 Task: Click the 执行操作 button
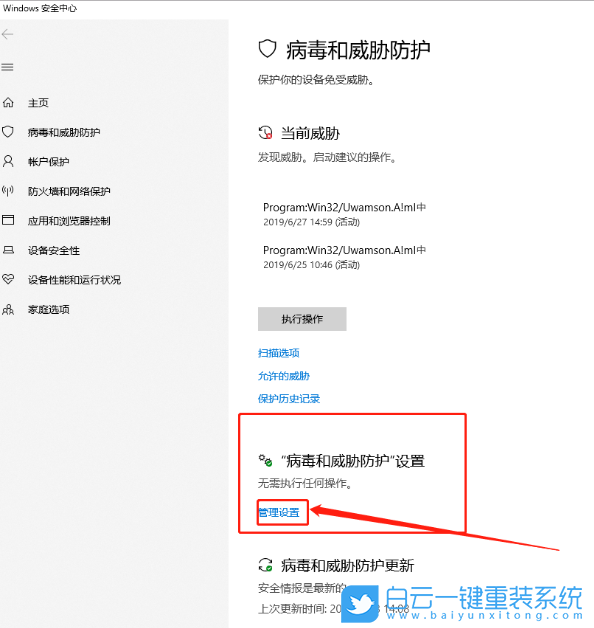point(302,319)
